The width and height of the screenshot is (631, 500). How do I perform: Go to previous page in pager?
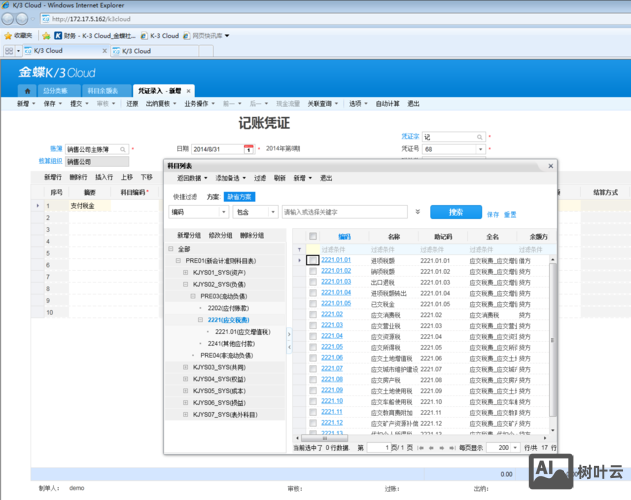tap(431, 448)
